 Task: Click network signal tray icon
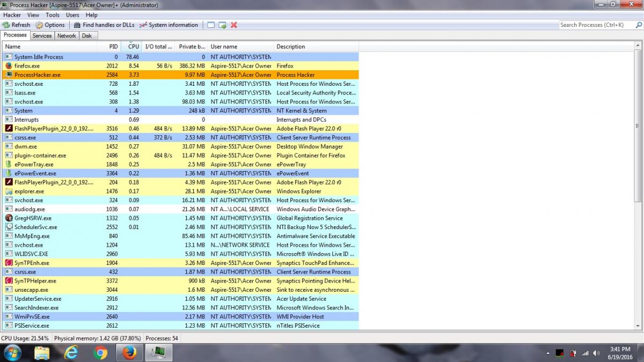point(585,353)
